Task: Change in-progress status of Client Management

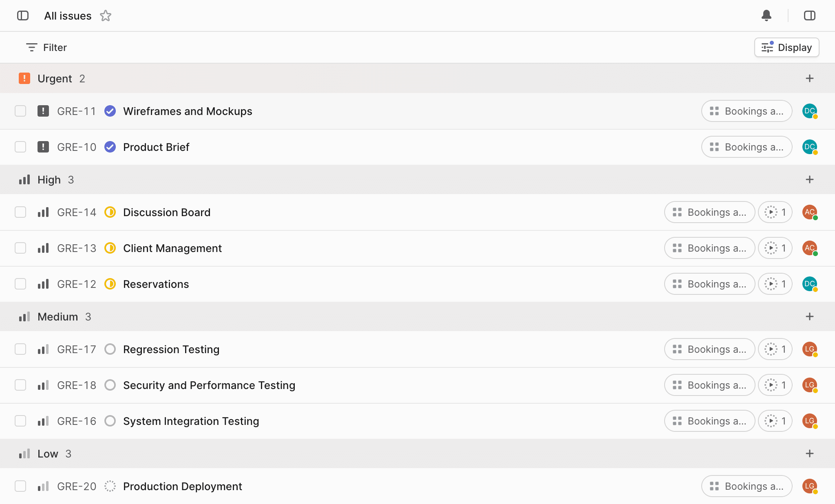Action: coord(110,248)
